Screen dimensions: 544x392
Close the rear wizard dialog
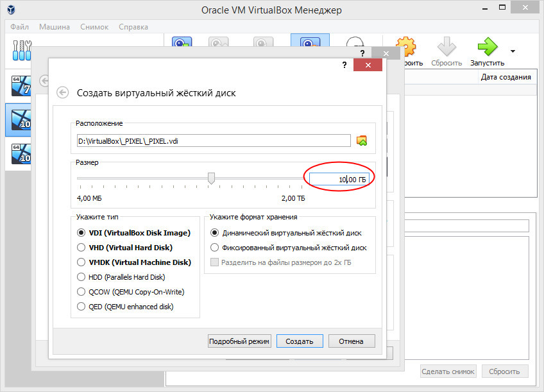[386, 53]
